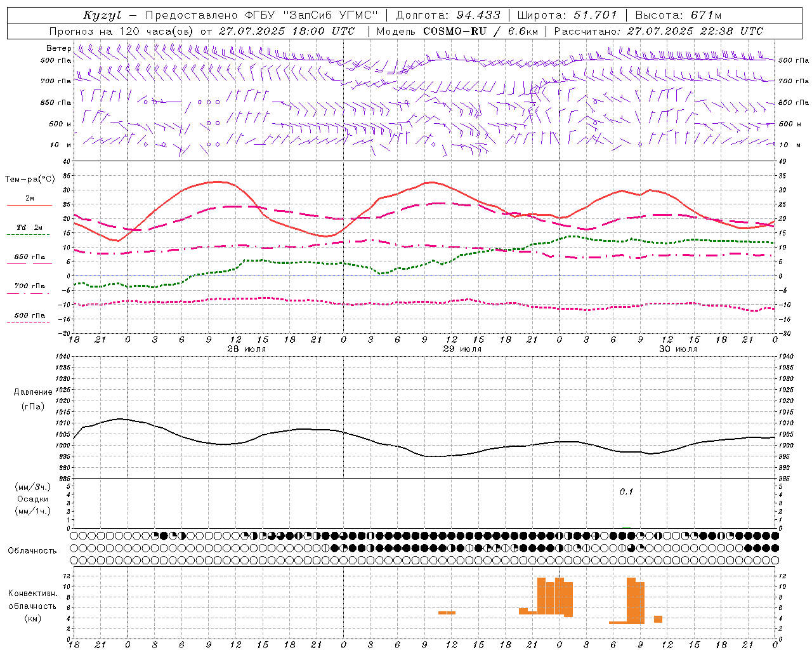Click the Td 2м dew point legend entry
812x650 pixels.
(30, 227)
